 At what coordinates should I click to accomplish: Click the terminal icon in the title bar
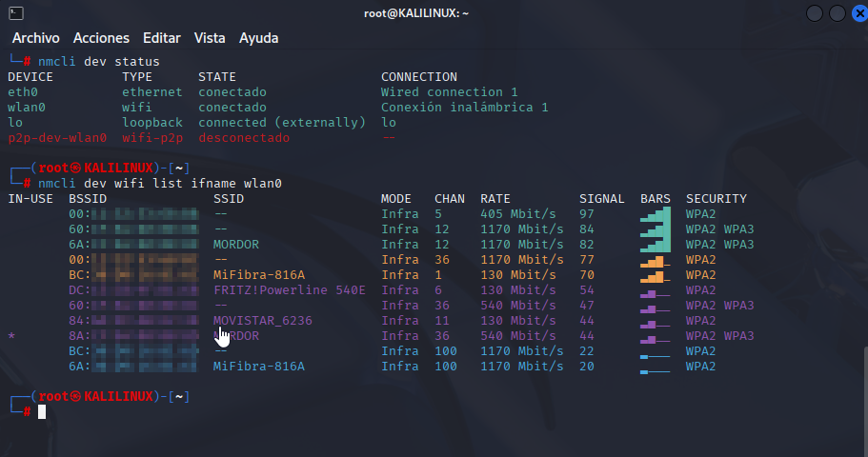coord(14,12)
